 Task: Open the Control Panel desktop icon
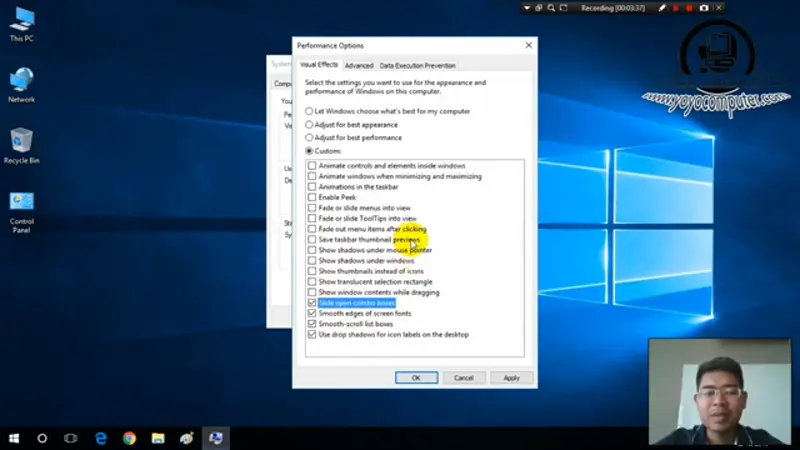coord(21,213)
